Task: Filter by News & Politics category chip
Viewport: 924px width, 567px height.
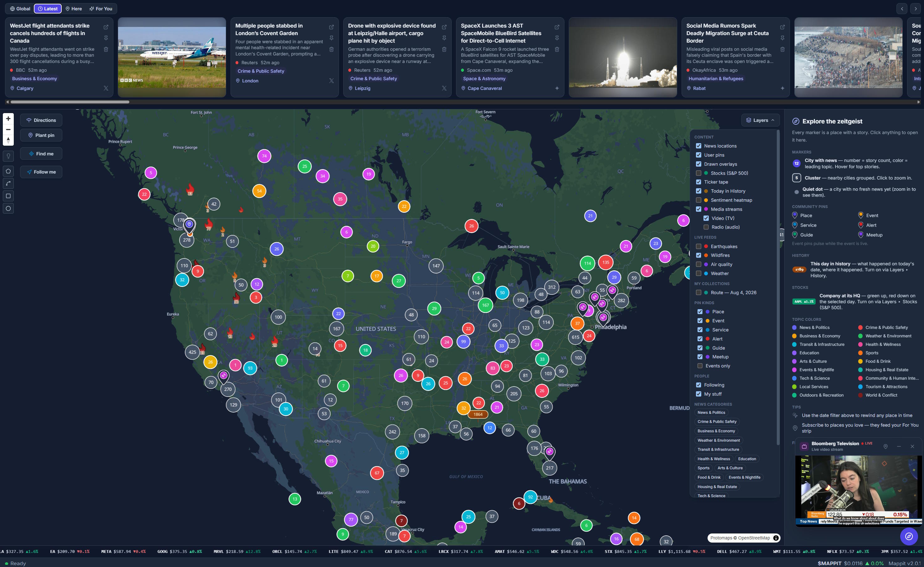Action: pyautogui.click(x=711, y=413)
